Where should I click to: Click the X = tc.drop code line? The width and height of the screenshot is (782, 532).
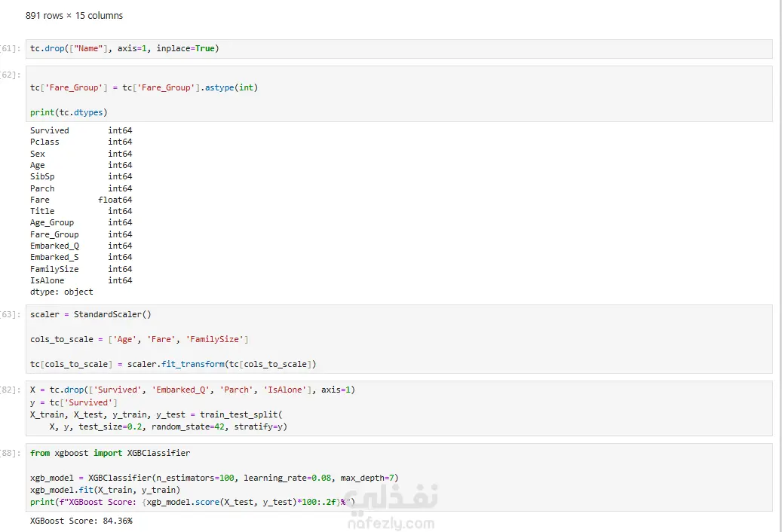pyautogui.click(x=192, y=390)
